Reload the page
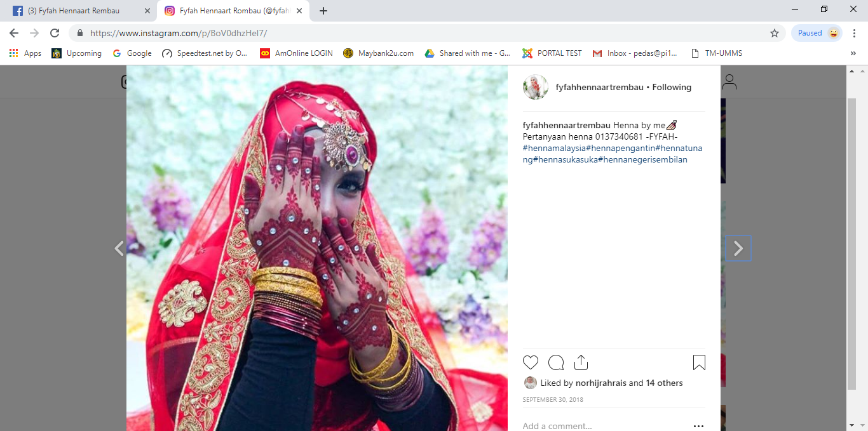This screenshot has width=868, height=431. (55, 33)
